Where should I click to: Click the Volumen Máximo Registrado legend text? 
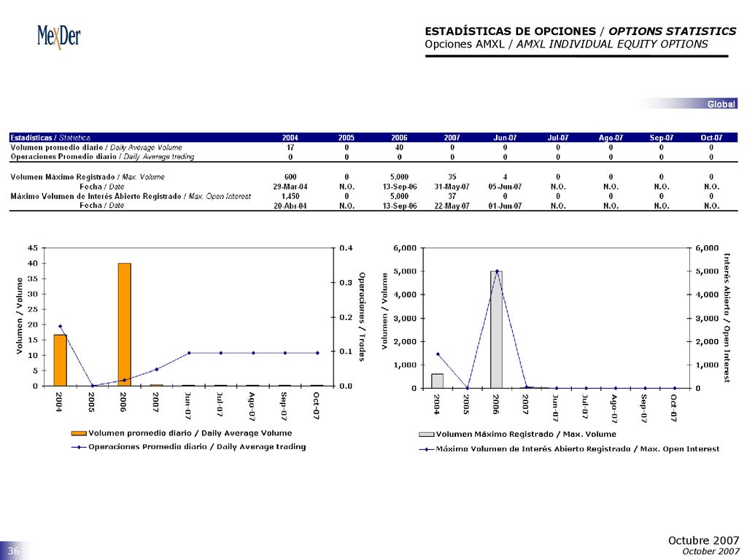[526, 435]
